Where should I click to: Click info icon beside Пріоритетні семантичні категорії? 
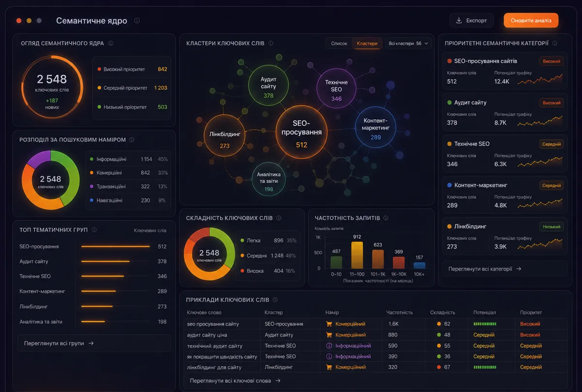pyautogui.click(x=555, y=43)
